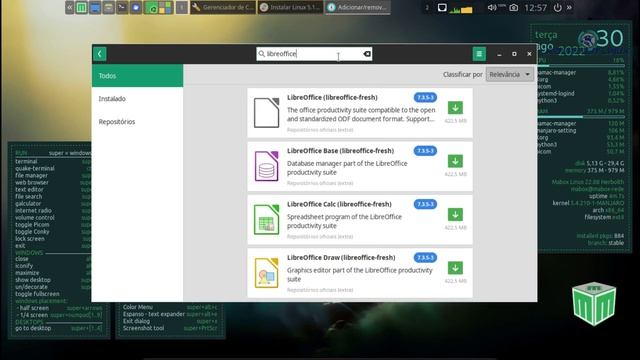Open the file manager icon in top panel
Viewport: 640px width, 360px height.
[x=109, y=7]
